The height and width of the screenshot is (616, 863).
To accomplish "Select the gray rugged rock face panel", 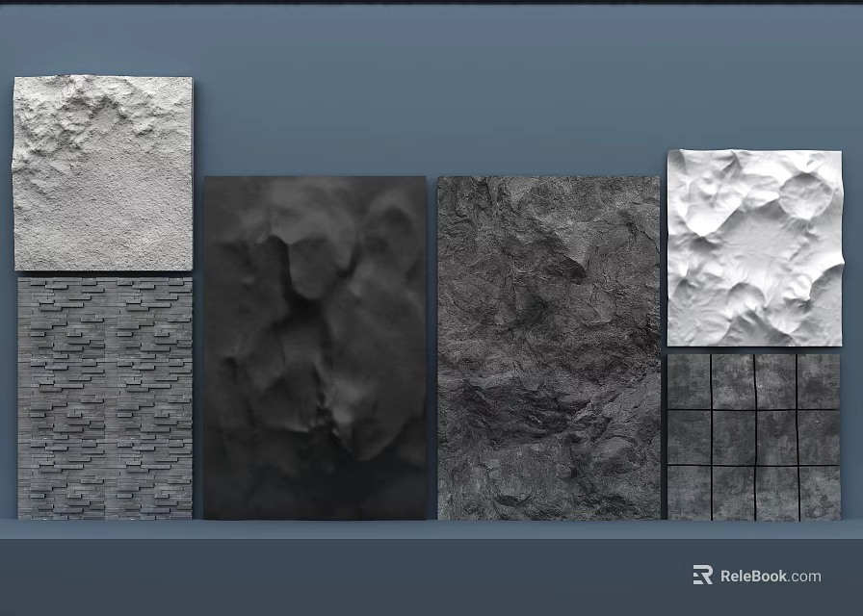I will pyautogui.click(x=549, y=347).
